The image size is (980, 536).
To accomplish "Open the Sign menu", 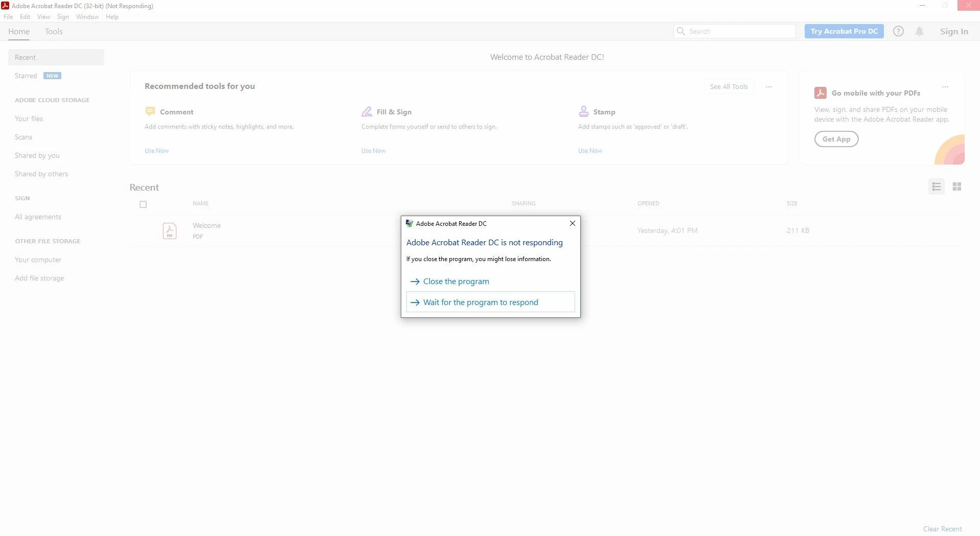I will (x=63, y=17).
